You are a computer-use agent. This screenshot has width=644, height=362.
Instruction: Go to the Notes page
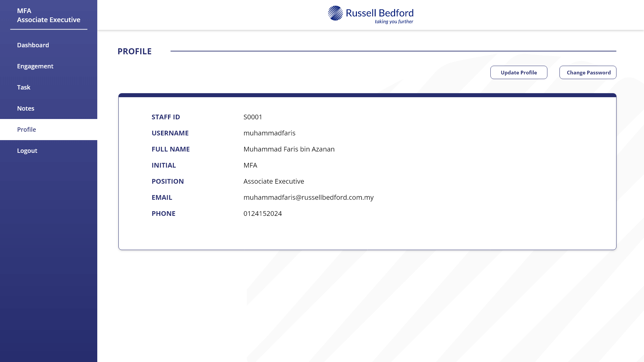(x=25, y=108)
